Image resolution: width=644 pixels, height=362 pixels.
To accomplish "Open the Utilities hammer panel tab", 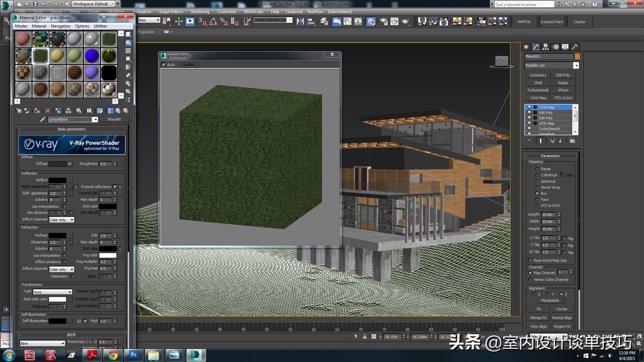I will [575, 47].
